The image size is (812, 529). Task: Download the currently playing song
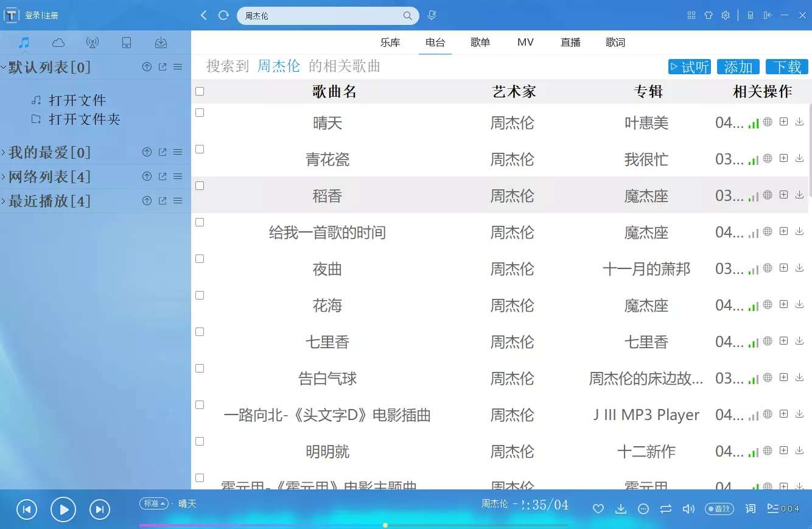[621, 509]
